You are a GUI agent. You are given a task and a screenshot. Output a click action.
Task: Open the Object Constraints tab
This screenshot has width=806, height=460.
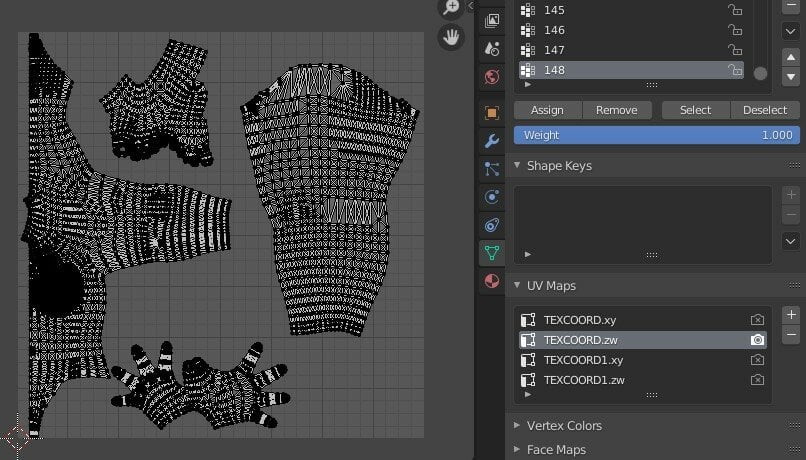tap(492, 225)
